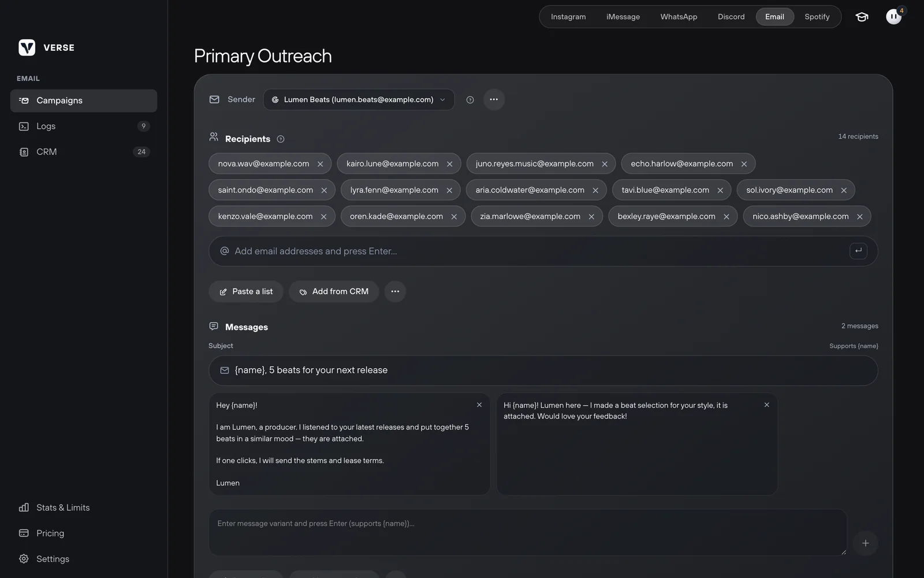Click the enter-key submit icon in address field

pos(858,251)
